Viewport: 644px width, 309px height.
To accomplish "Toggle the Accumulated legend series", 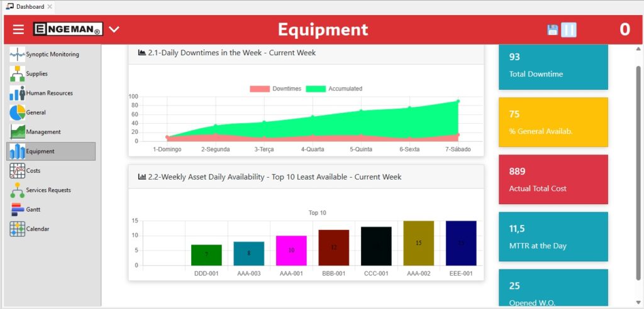I will [x=334, y=89].
